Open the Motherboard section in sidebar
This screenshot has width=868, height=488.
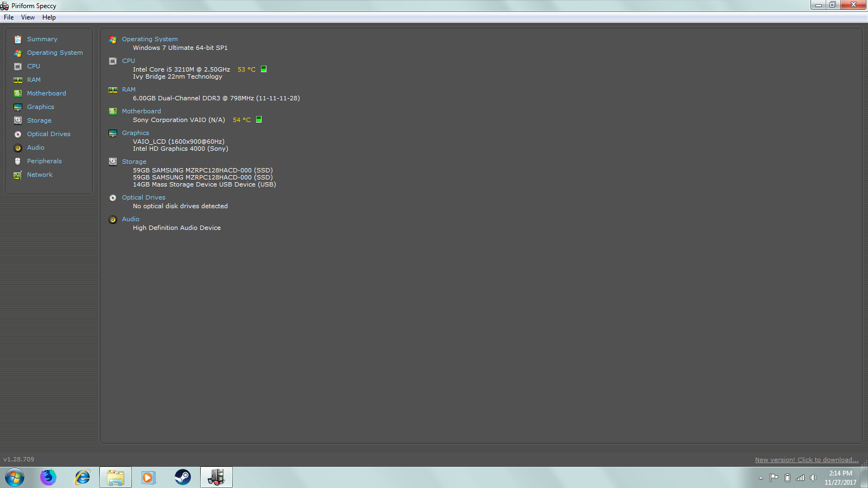47,93
